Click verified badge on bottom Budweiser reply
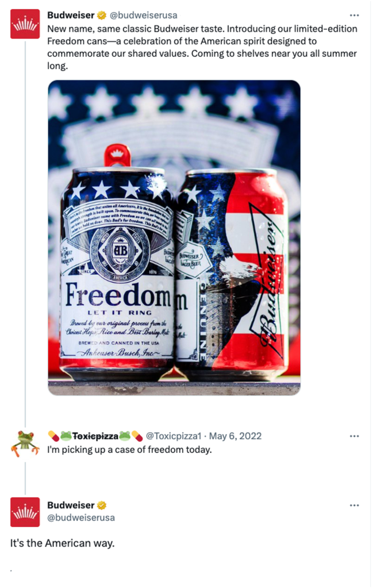 [102, 505]
